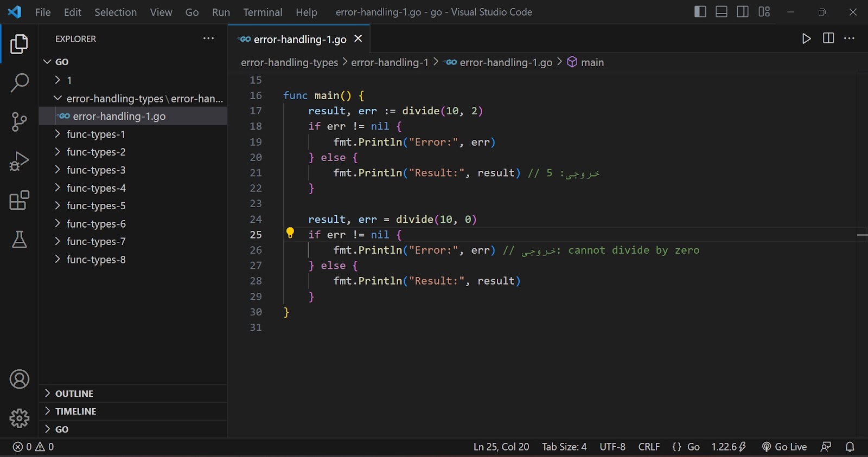This screenshot has width=868, height=457.
Task: Close the error-handling-1.go tab
Action: point(358,38)
